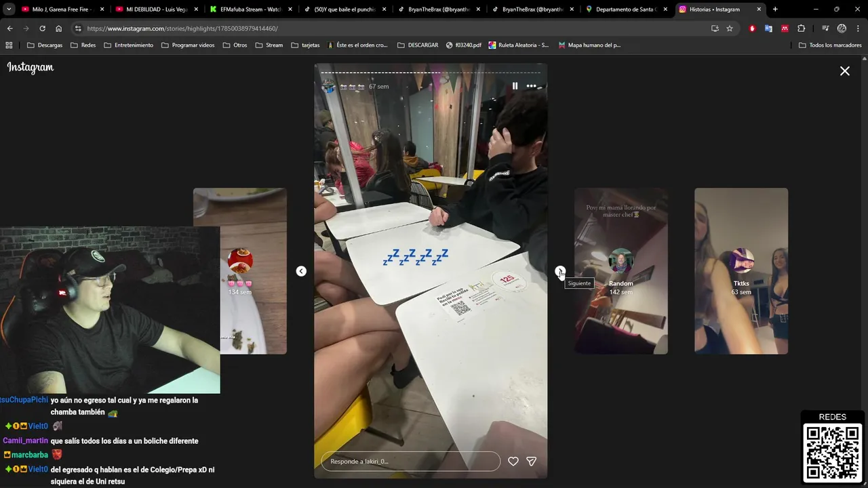The width and height of the screenshot is (868, 488).
Task: Pause the Instagram story
Action: (515, 86)
